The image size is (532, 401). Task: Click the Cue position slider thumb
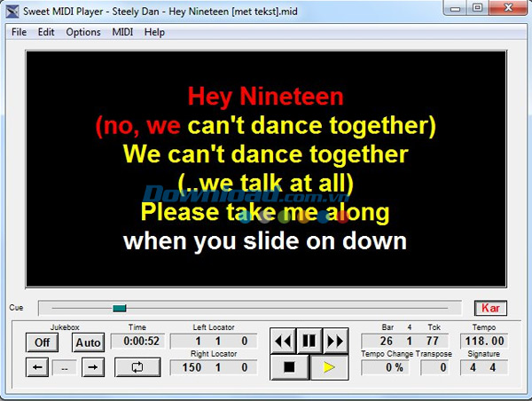[120, 308]
